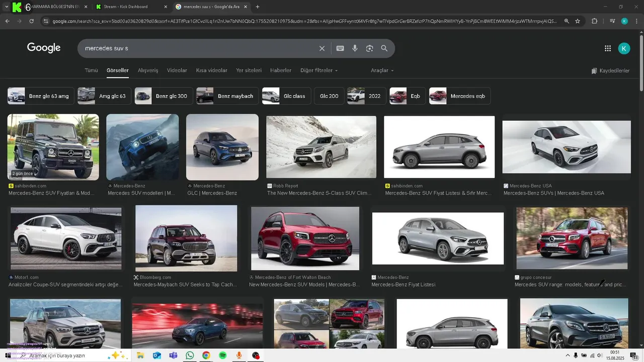Submit search with the magnifier icon
The height and width of the screenshot is (362, 644).
384,48
